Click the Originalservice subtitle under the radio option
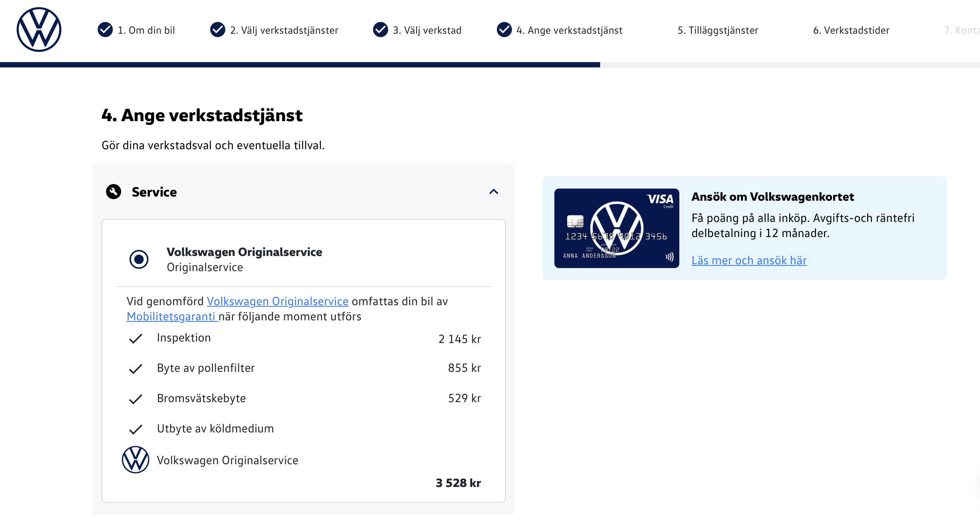980x521 pixels. pos(205,267)
